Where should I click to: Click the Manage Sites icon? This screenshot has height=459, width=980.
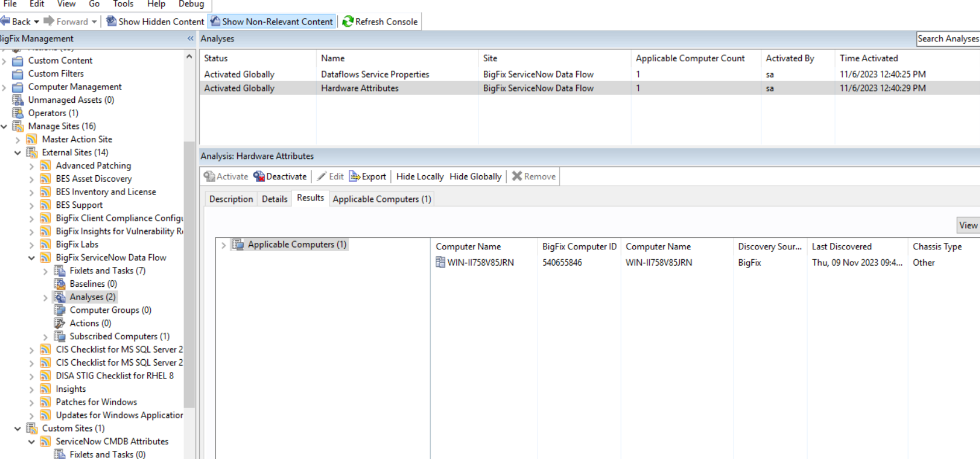(18, 126)
